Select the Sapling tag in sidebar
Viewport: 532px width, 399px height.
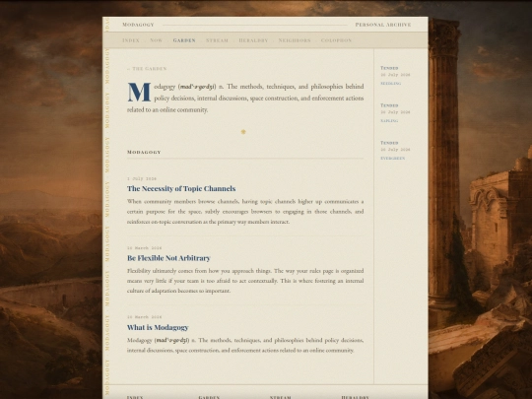[x=389, y=121]
